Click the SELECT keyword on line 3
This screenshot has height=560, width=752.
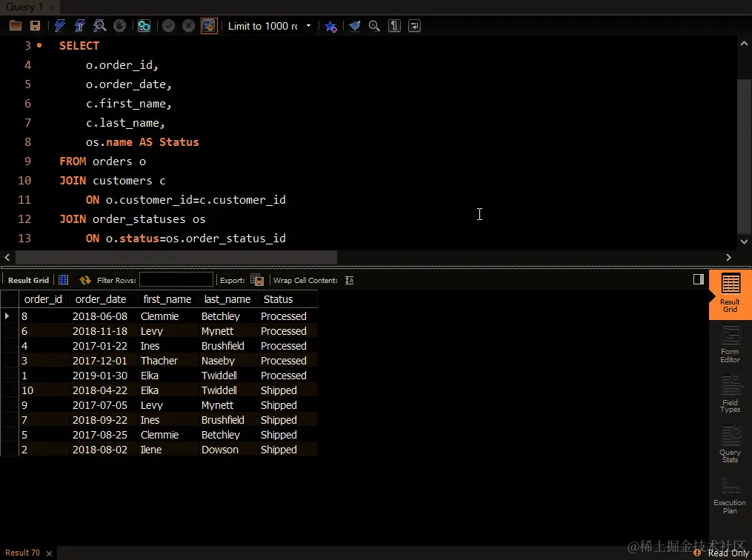(79, 45)
